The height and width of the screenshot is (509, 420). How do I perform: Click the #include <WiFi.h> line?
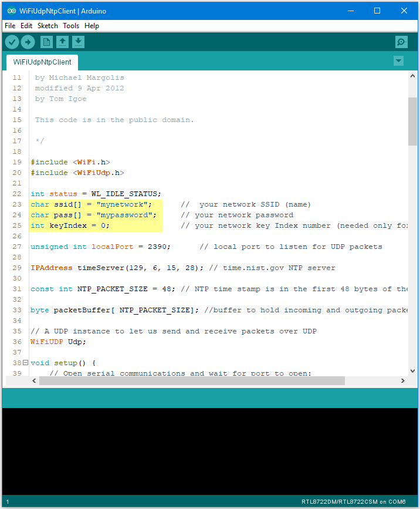coord(70,162)
